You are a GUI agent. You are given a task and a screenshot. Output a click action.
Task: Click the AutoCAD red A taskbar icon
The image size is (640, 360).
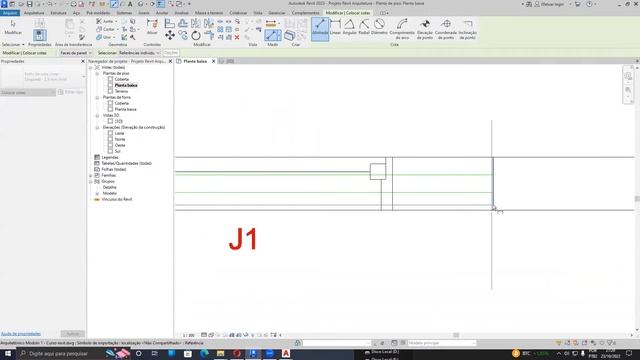[x=286, y=353]
